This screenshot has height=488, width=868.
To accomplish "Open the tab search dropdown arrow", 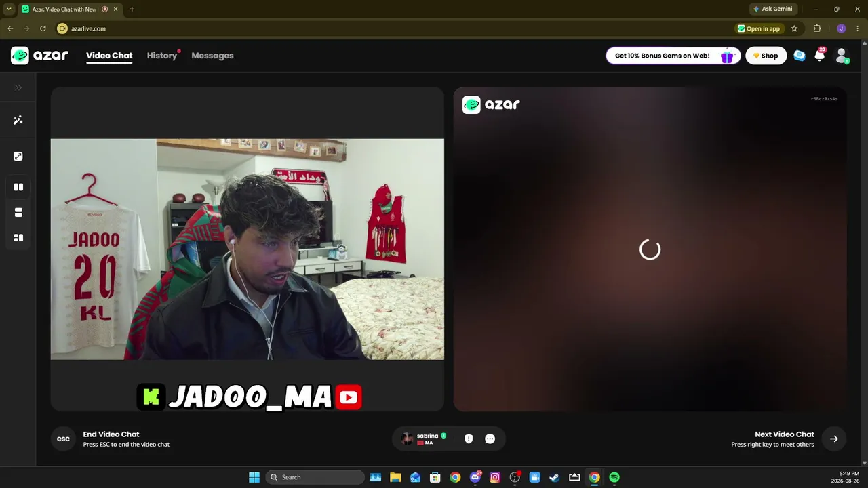I will point(9,9).
